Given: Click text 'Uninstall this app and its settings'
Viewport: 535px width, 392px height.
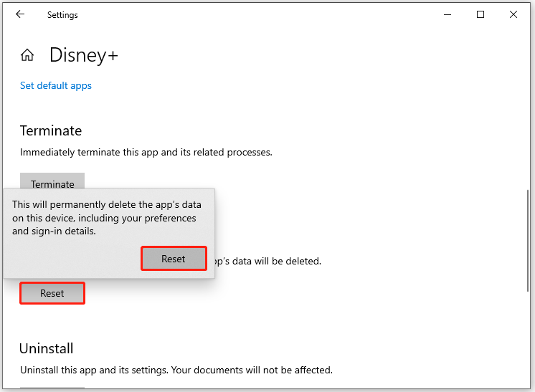Looking at the screenshot, I should point(94,371).
